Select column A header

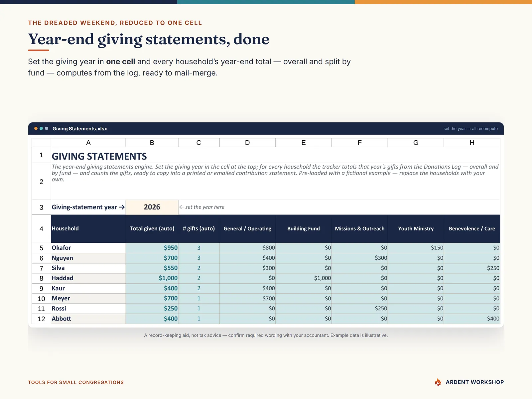[88, 143]
